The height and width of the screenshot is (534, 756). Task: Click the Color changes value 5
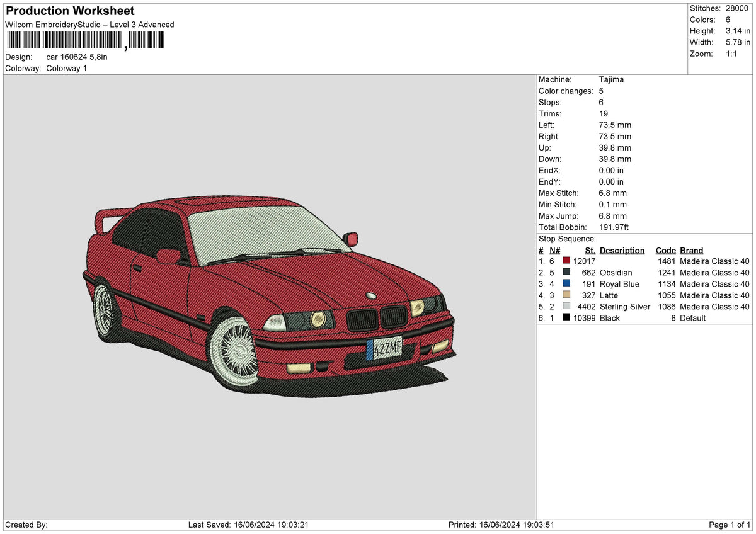tap(602, 91)
